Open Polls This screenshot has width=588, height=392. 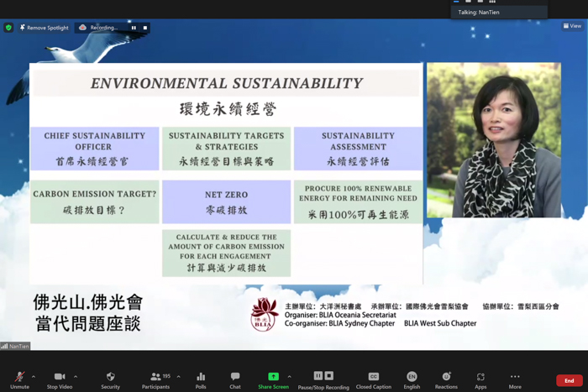pos(201,380)
